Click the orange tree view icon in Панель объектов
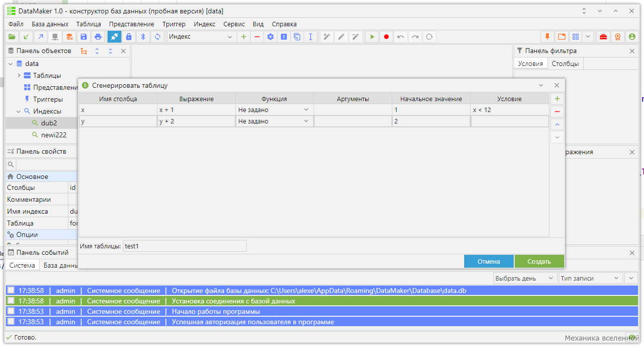Viewport: 644px width, 347px height. coord(84,51)
